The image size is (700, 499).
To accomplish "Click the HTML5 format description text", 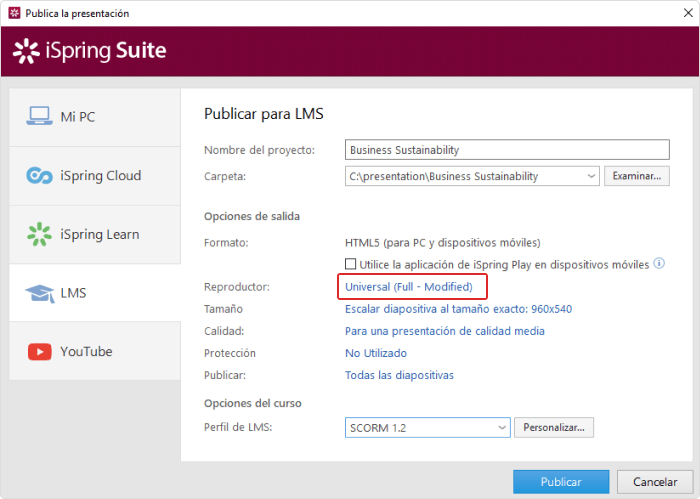I will tap(442, 243).
